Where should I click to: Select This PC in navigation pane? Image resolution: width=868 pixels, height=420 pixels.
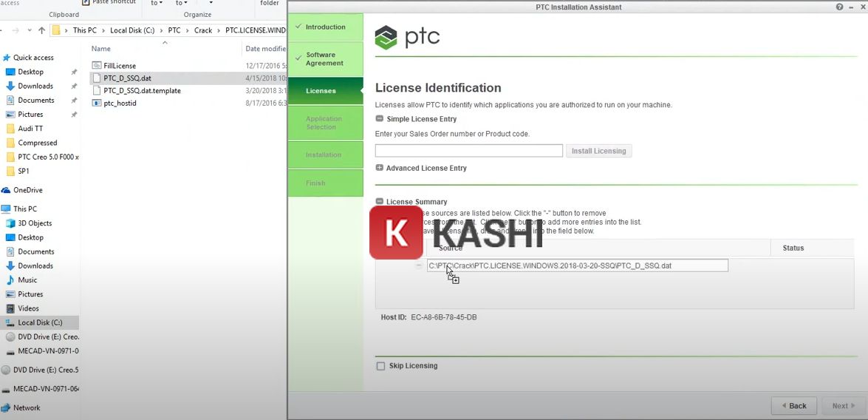[25, 209]
